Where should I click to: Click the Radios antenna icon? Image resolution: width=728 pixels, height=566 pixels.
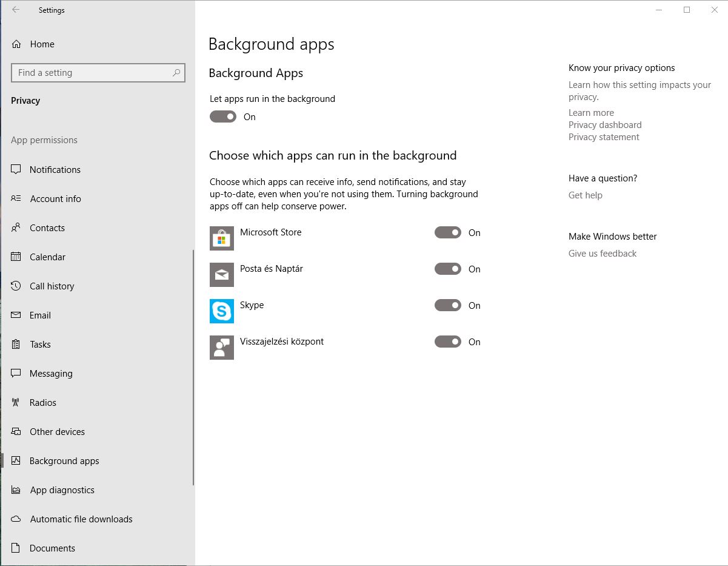(16, 403)
